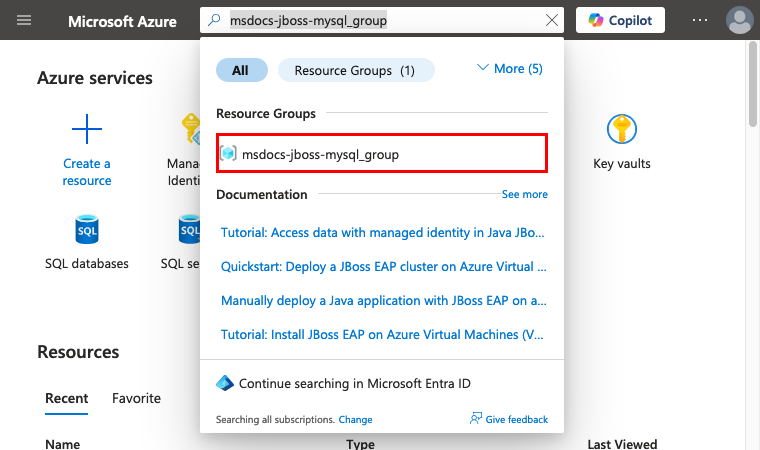
Task: Click the page vertical scrollbar
Action: (x=752, y=84)
